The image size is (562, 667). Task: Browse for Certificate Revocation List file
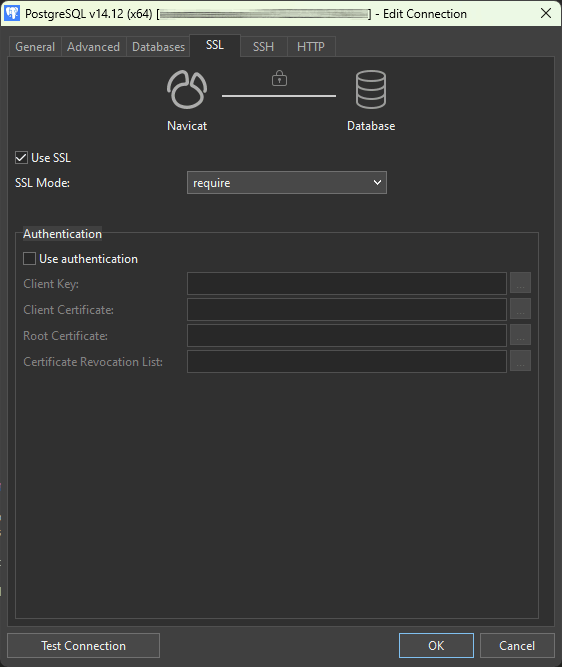(520, 361)
